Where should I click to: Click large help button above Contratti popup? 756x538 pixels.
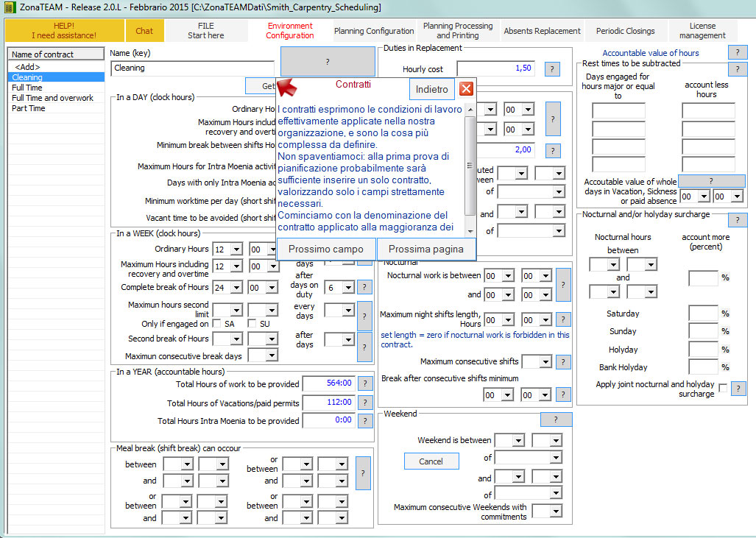point(328,62)
